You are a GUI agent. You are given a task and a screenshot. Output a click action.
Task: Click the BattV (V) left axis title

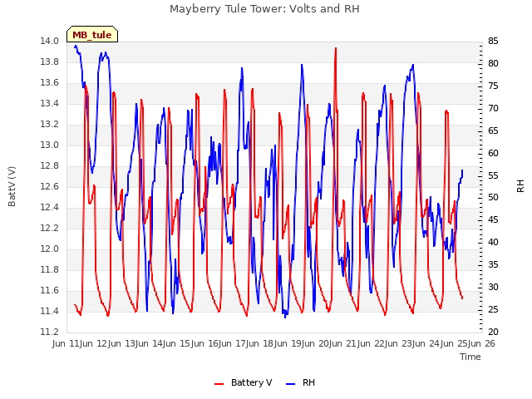(x=12, y=186)
